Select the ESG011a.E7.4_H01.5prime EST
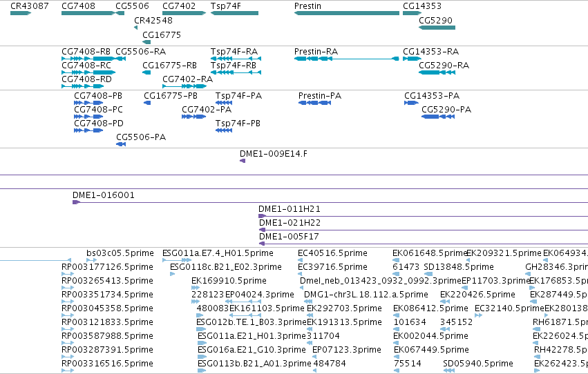The width and height of the screenshot is (588, 374). pos(177,260)
